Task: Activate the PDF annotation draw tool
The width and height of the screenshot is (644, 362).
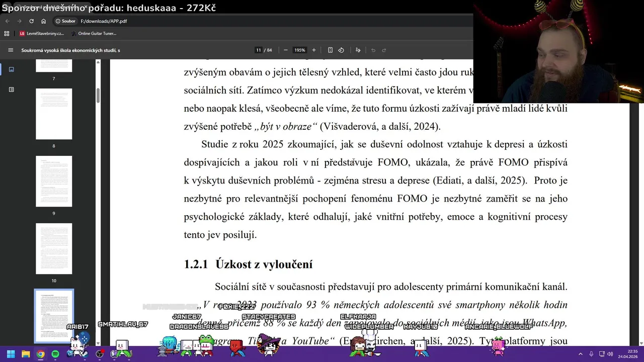Action: click(358, 50)
